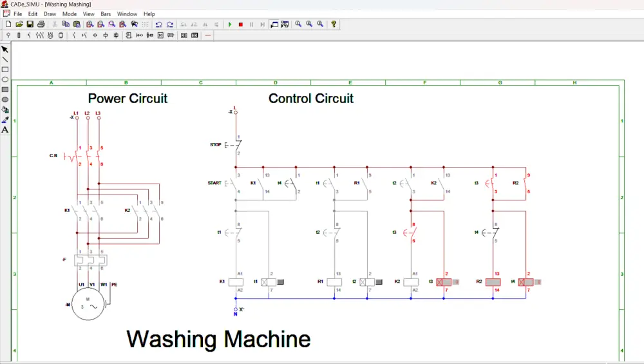Pause the simulation
Screen dimensions: 644x364
point(252,24)
